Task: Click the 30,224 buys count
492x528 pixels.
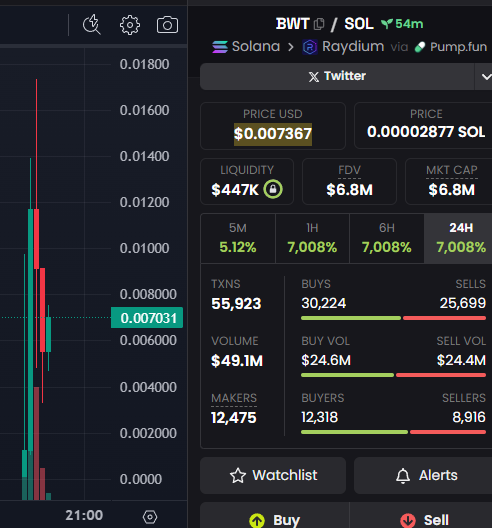Action: click(324, 303)
